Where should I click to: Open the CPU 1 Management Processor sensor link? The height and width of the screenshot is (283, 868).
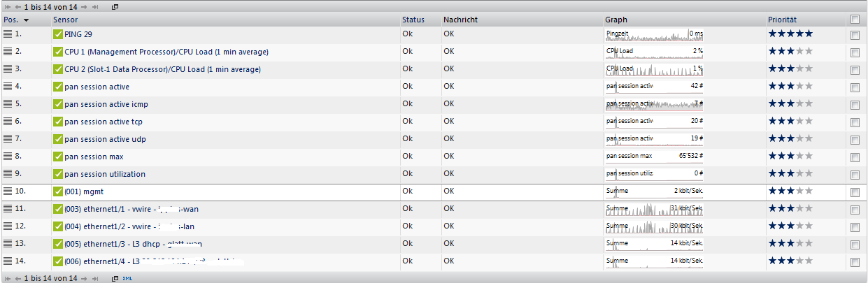(166, 51)
